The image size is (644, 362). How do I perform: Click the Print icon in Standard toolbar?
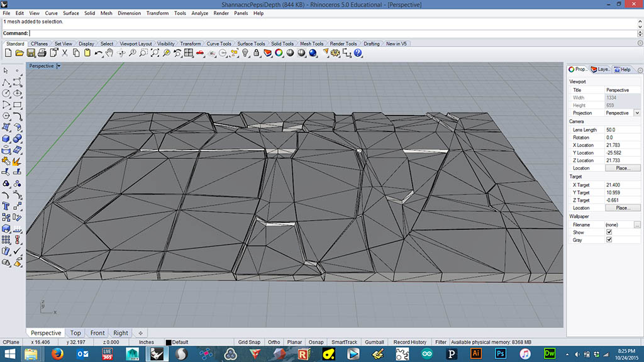pyautogui.click(x=42, y=53)
